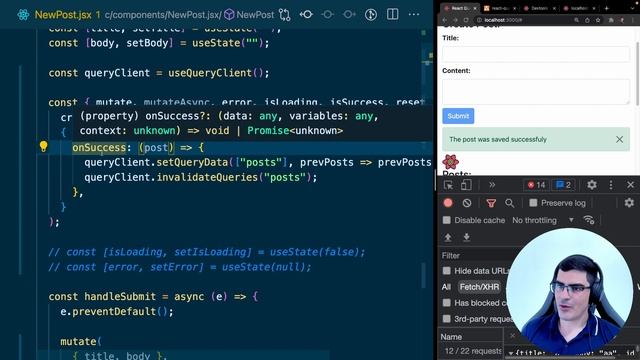Enable the Preserve log checkbox
Image resolution: width=640 pixels, height=360 pixels.
(x=533, y=203)
